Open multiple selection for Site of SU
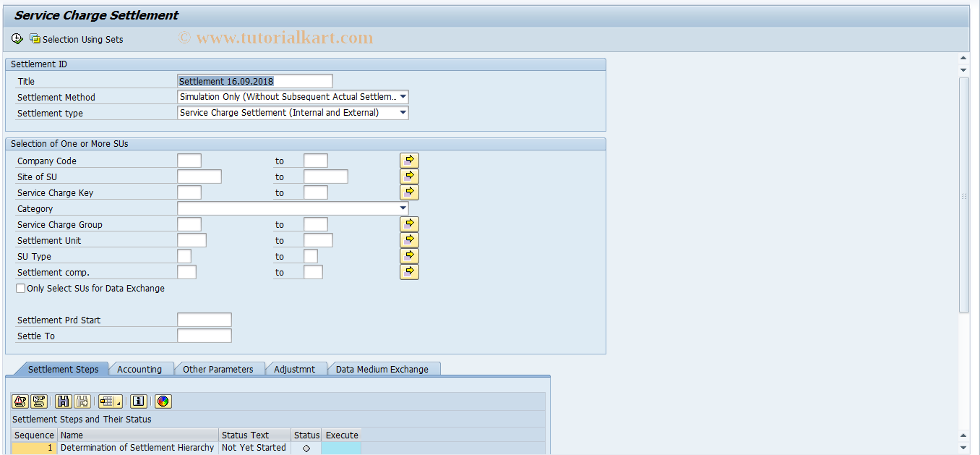This screenshot has width=980, height=455. (x=409, y=177)
